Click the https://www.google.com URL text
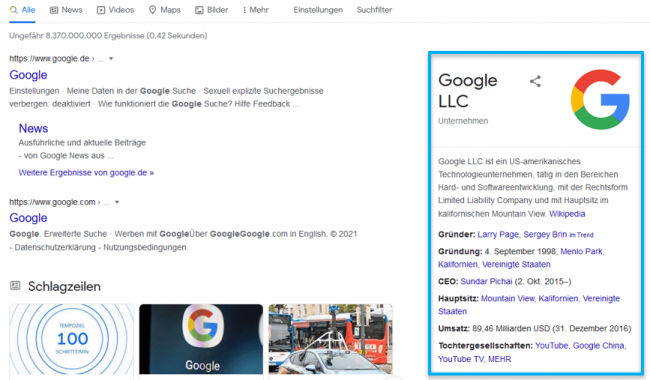Image resolution: width=650 pixels, height=380 pixels. [x=52, y=202]
